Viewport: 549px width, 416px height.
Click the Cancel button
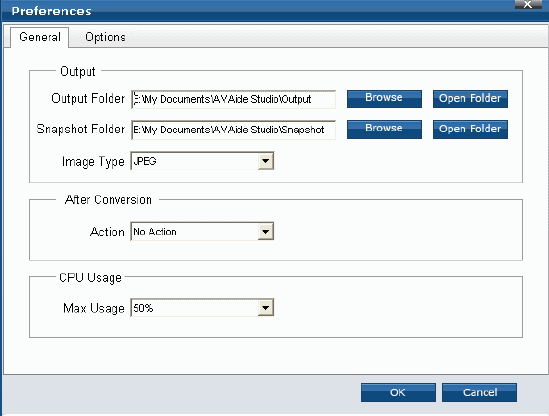coord(479,392)
